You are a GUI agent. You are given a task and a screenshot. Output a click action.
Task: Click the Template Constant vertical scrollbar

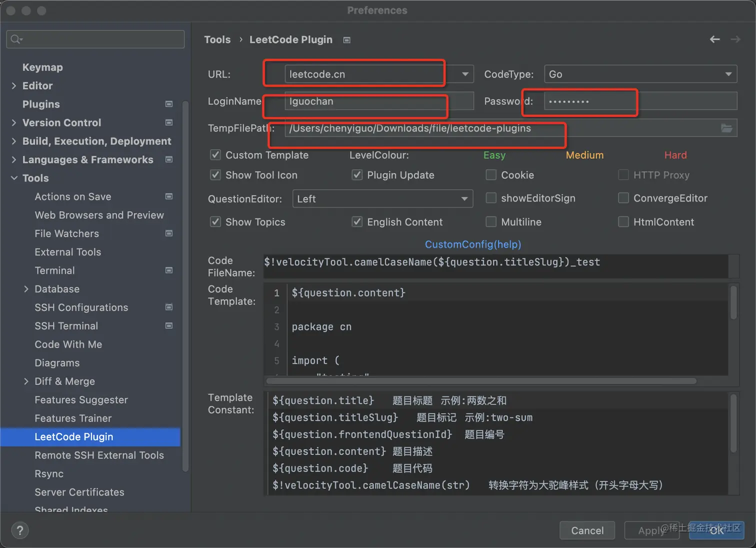click(733, 423)
